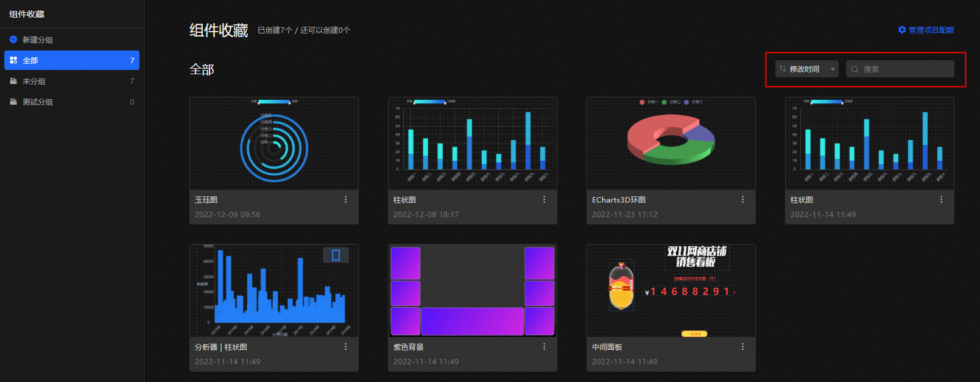This screenshot has height=382, width=980.
Task: Click the 新建分组 plus icon
Action: point(13,40)
